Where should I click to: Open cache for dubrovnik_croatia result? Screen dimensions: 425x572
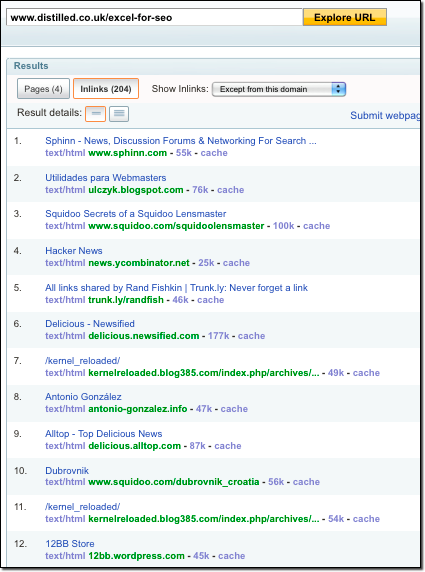306,482
